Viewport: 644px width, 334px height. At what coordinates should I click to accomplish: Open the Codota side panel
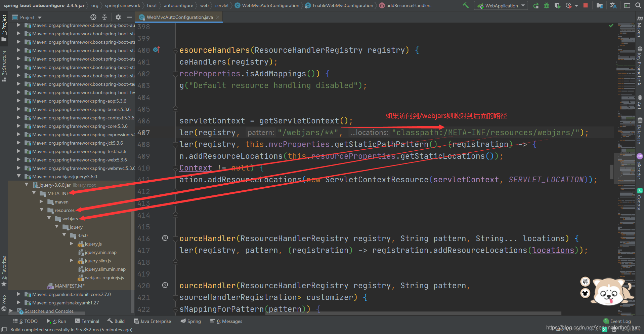640,199
